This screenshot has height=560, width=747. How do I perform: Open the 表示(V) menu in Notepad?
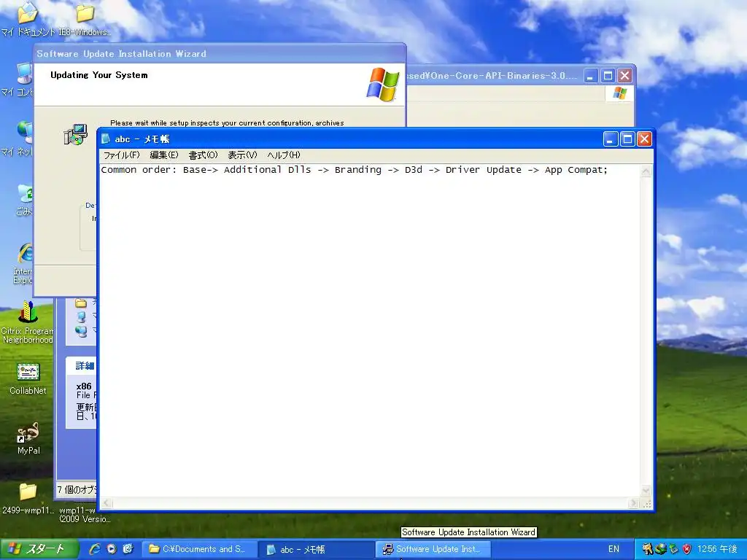(242, 155)
